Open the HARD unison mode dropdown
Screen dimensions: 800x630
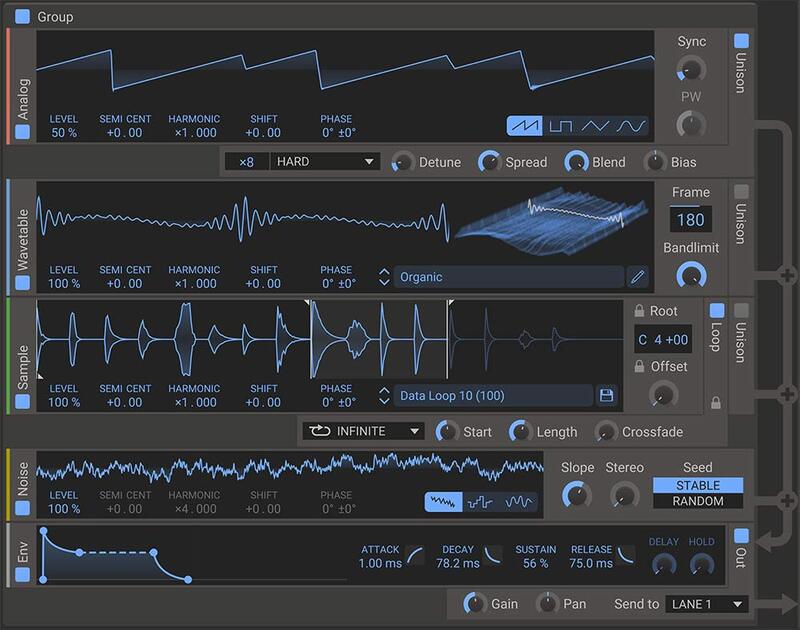coord(325,161)
